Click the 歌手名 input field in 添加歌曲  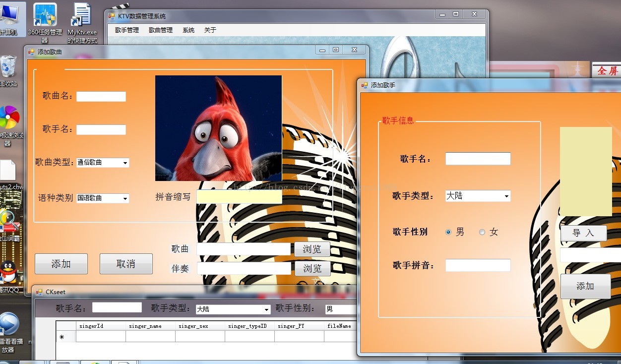pos(101,129)
